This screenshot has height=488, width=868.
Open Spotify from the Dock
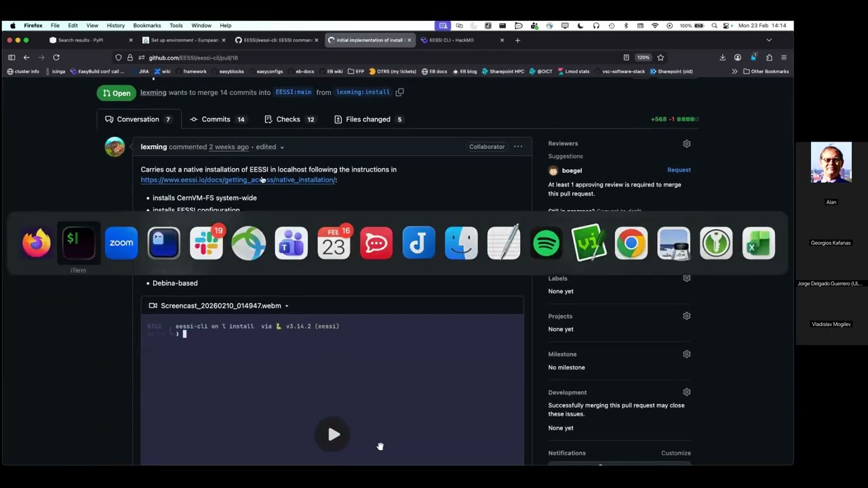pos(547,243)
